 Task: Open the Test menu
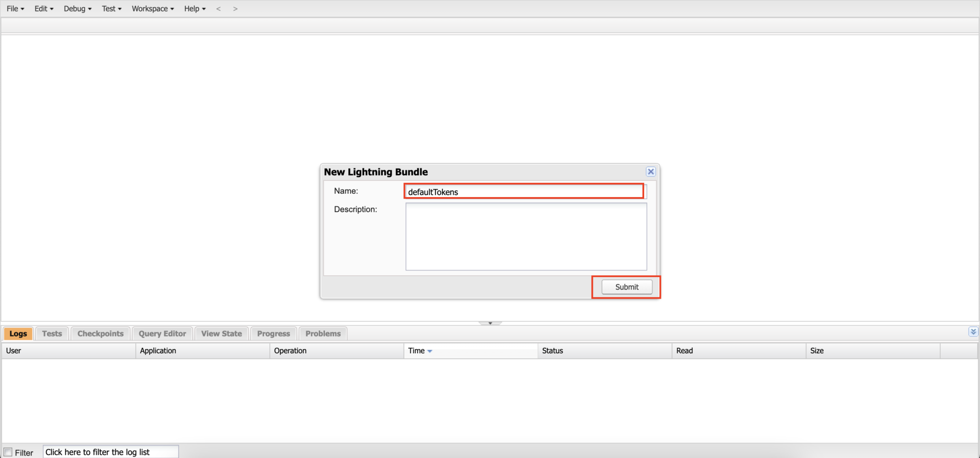(111, 9)
